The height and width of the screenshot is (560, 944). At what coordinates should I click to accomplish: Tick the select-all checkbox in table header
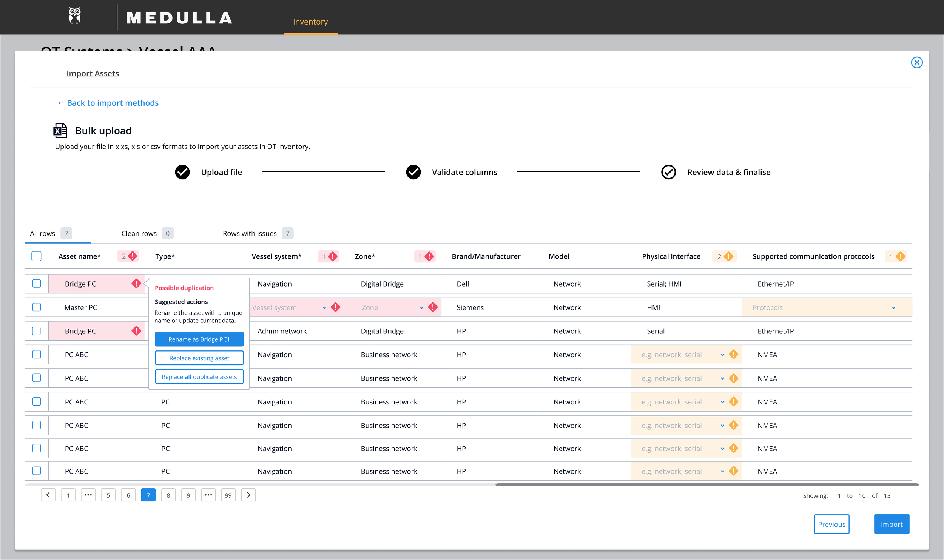(x=37, y=256)
